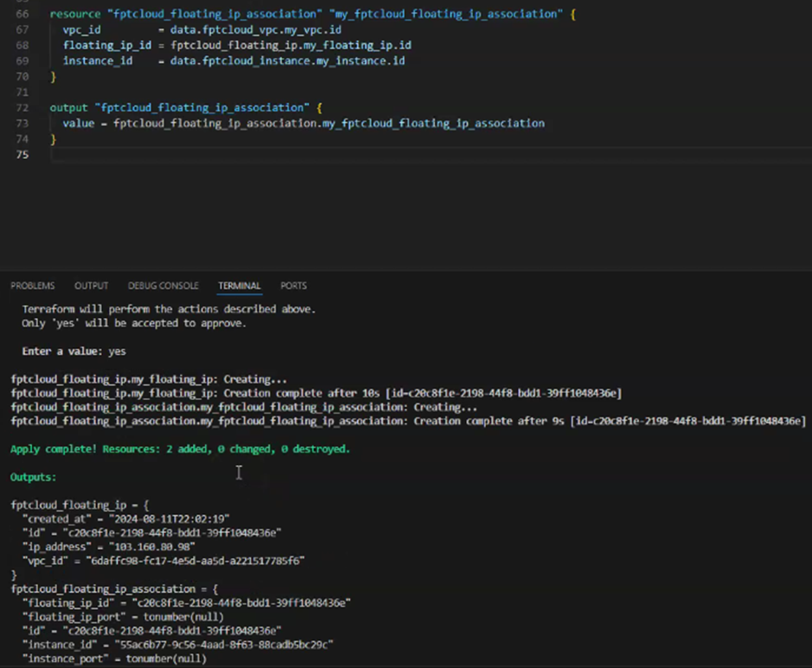Open the PROBLEMS panel tab
This screenshot has height=668, width=812.
click(x=32, y=286)
